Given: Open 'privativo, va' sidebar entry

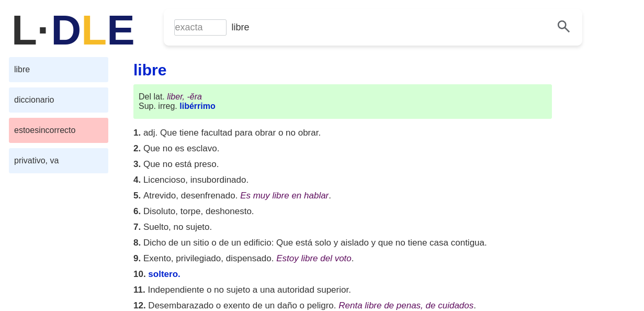Looking at the screenshot, I should point(59,161).
